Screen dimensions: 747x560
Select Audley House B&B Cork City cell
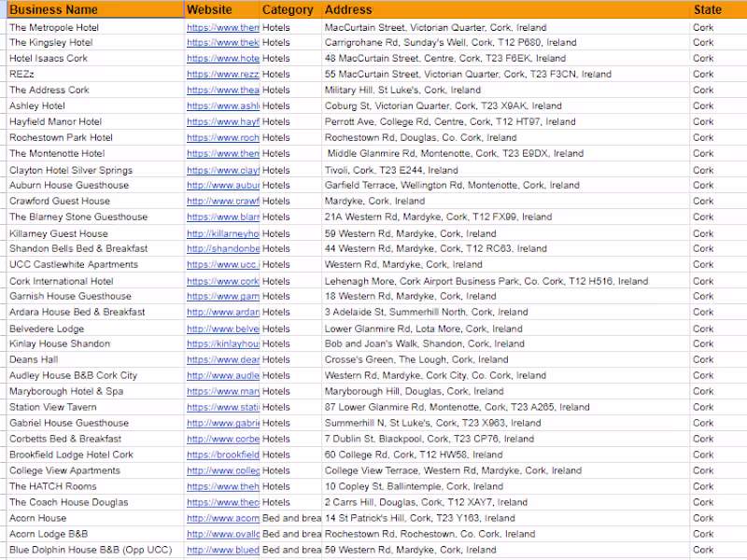click(x=95, y=375)
